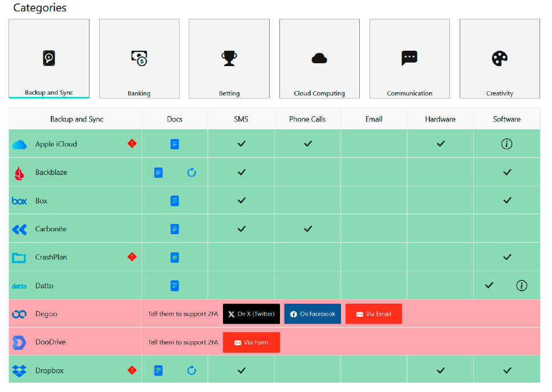
Task: Click the SMS checkmark for Box
Action: tap(242, 200)
